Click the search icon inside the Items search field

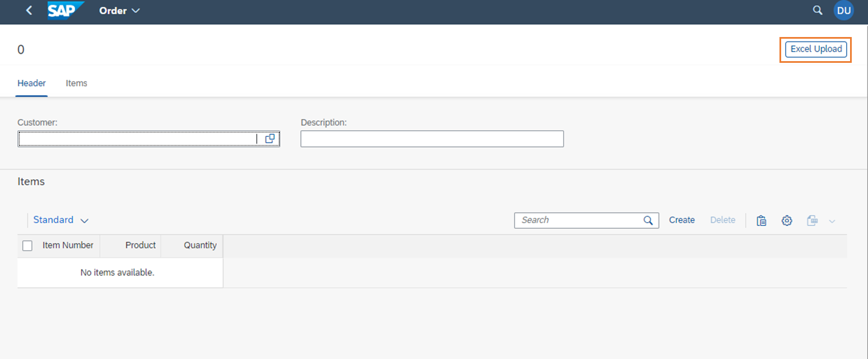pos(648,220)
